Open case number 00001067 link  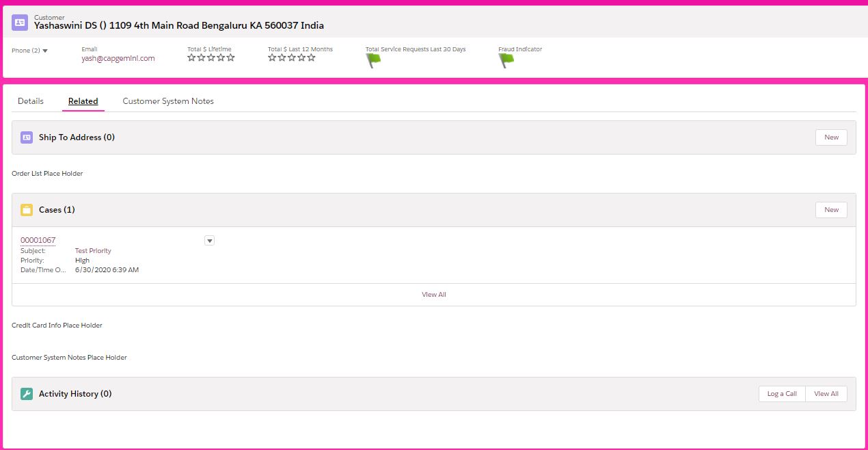click(x=38, y=240)
